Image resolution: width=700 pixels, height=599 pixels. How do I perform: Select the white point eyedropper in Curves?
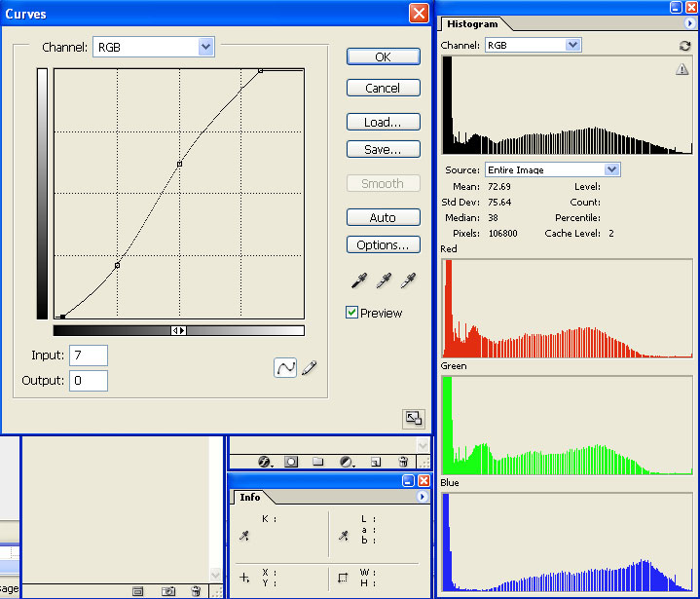click(x=408, y=281)
